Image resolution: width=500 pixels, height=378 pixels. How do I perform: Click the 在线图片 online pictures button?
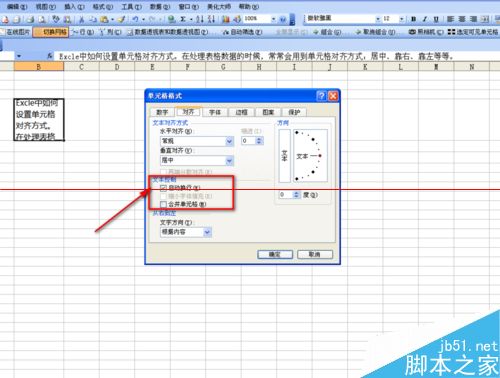16,32
